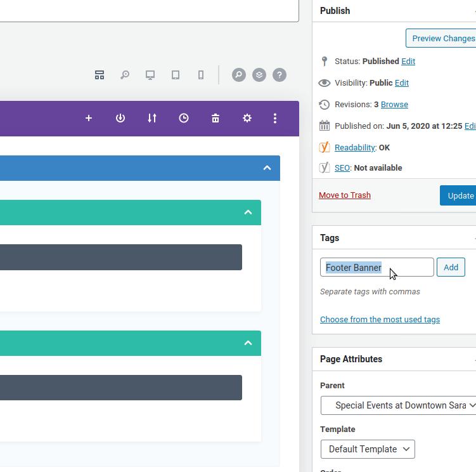Click the power icon in purple bar

(120, 118)
